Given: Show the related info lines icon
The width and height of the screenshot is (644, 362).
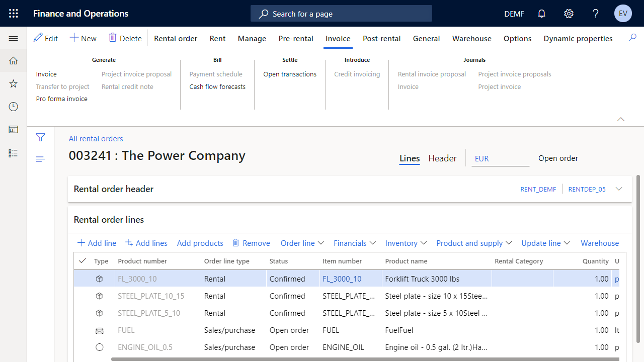Looking at the screenshot, I should pyautogui.click(x=41, y=159).
